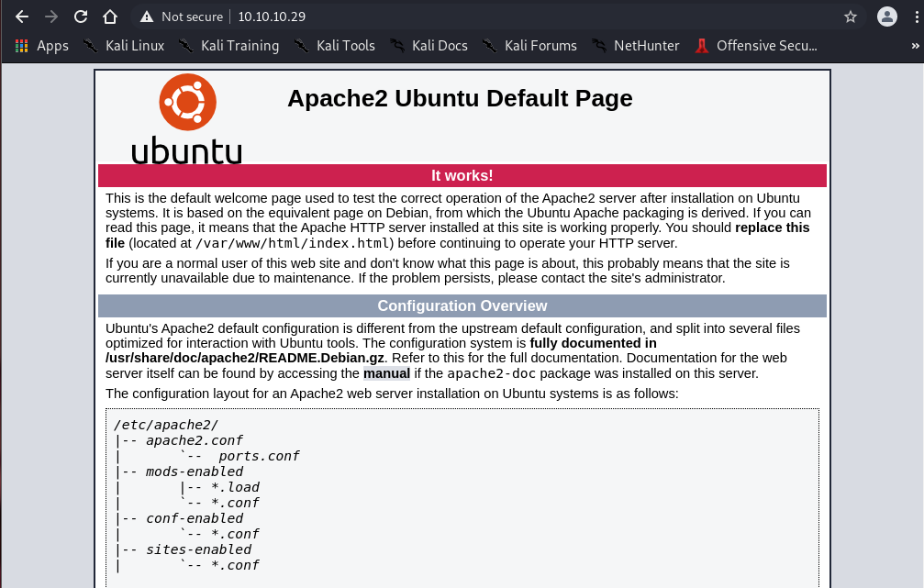Open the user profile avatar

pyautogui.click(x=886, y=17)
